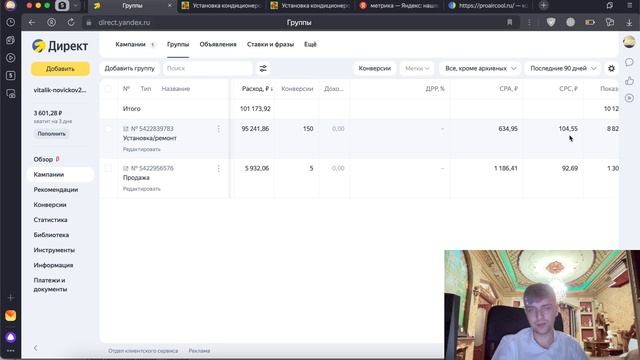The image size is (640, 360).
Task: Open group name Продажа
Action: [136, 178]
